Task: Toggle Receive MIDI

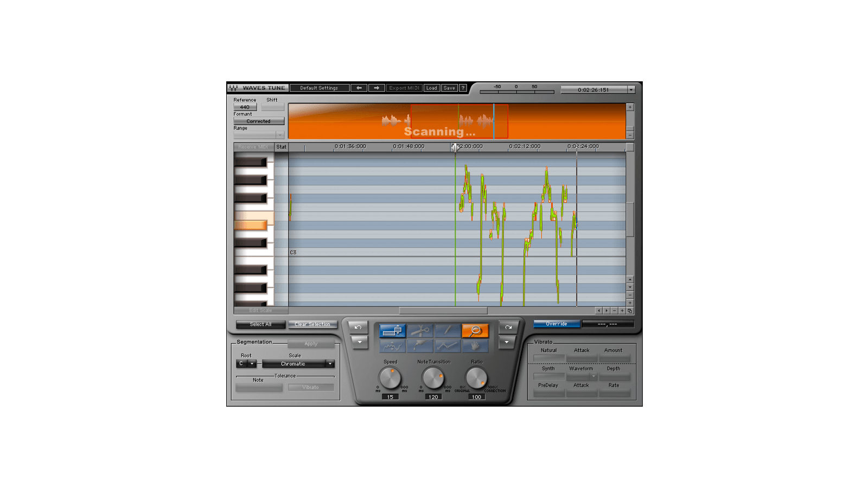Action: [x=253, y=147]
